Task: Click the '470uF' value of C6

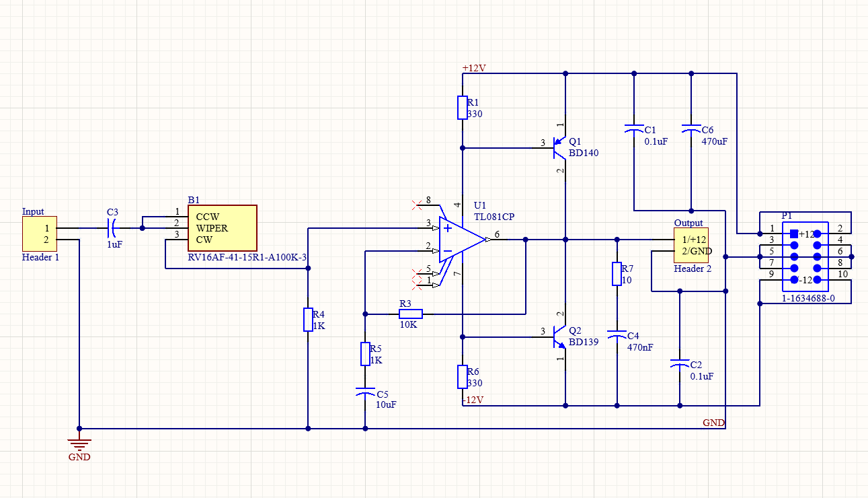Action: click(715, 142)
